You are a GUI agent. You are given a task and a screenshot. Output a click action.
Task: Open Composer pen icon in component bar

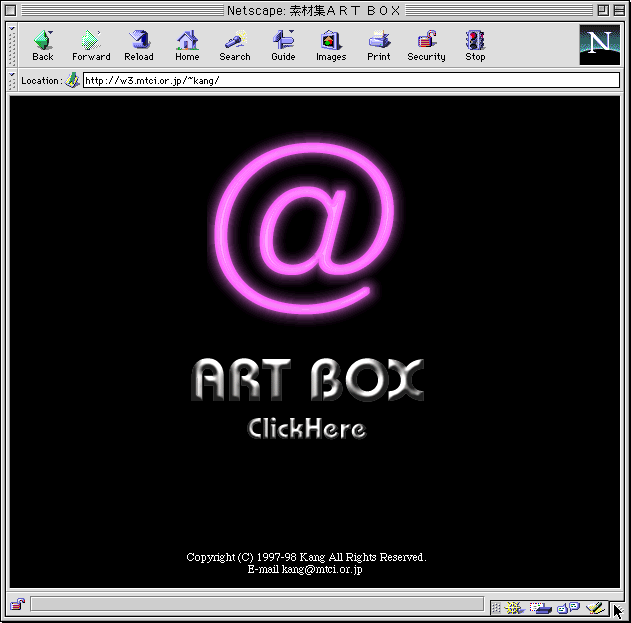[595, 607]
